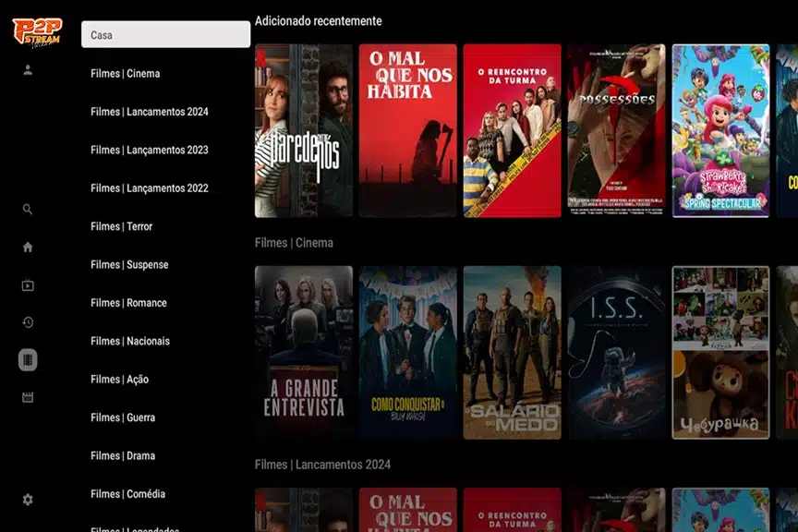The width and height of the screenshot is (798, 532).
Task: Select the Casa category
Action: coord(166,34)
